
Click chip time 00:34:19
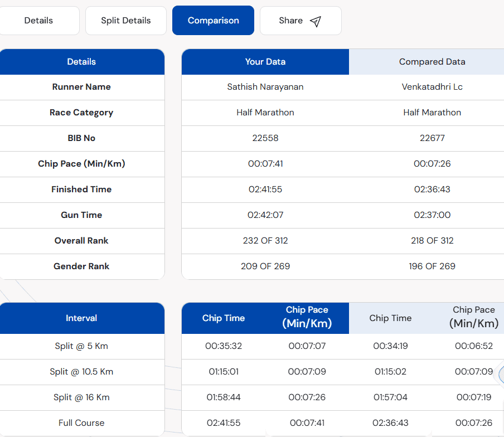pyautogui.click(x=390, y=346)
